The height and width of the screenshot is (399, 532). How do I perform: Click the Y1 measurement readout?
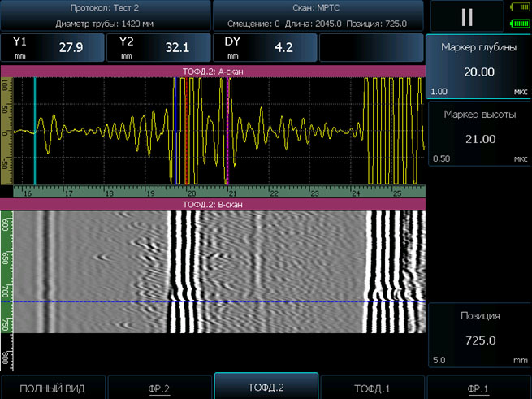tap(53, 48)
